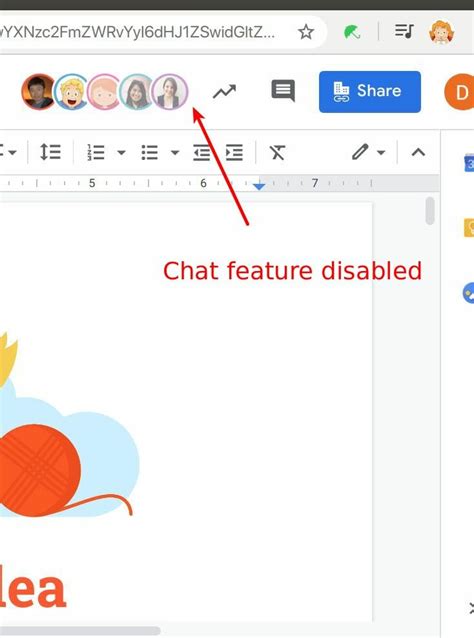Increase indent of the paragraph
Viewport: 474px width, 638px height.
coord(234,153)
